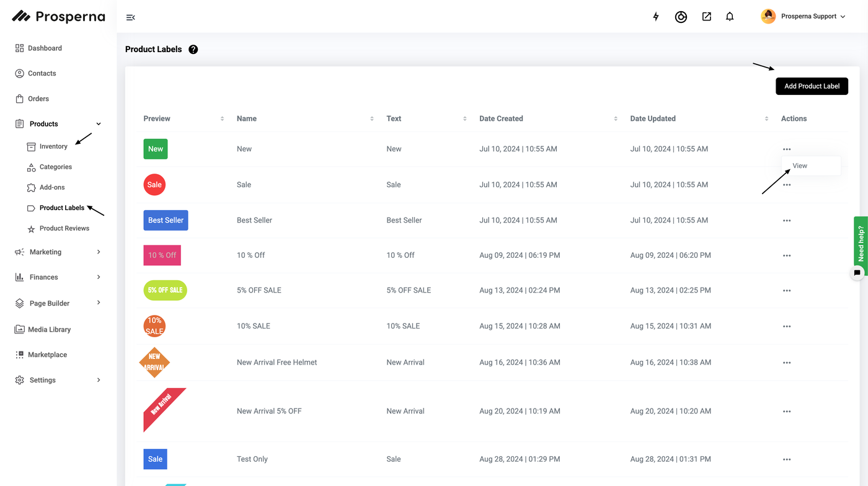Click the Add Product Label button
868x486 pixels.
pyautogui.click(x=812, y=86)
